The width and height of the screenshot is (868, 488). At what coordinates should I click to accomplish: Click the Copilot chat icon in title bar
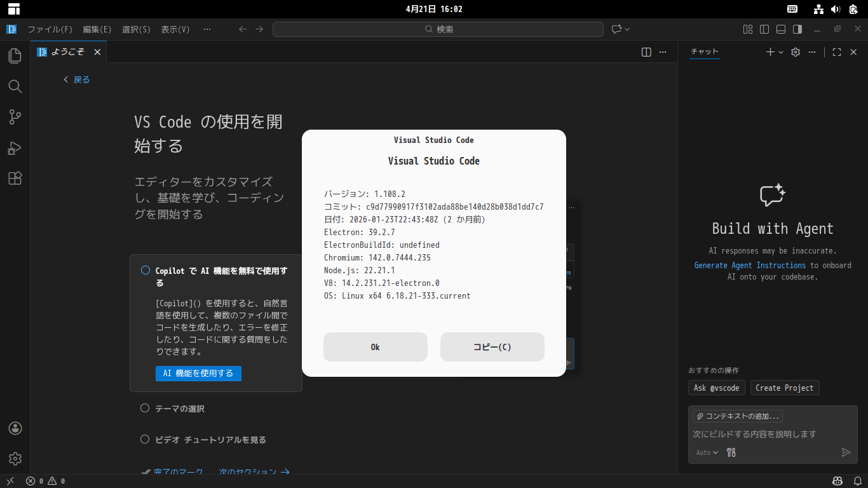[616, 29]
